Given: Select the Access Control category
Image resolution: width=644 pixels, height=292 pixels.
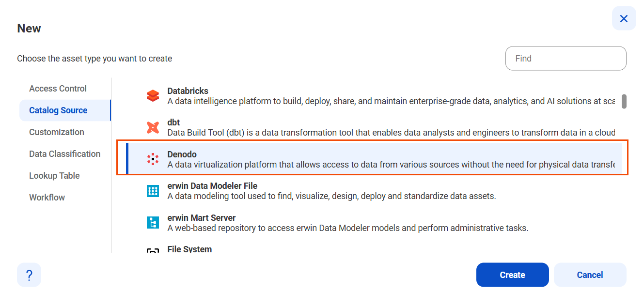Looking at the screenshot, I should click(x=58, y=89).
